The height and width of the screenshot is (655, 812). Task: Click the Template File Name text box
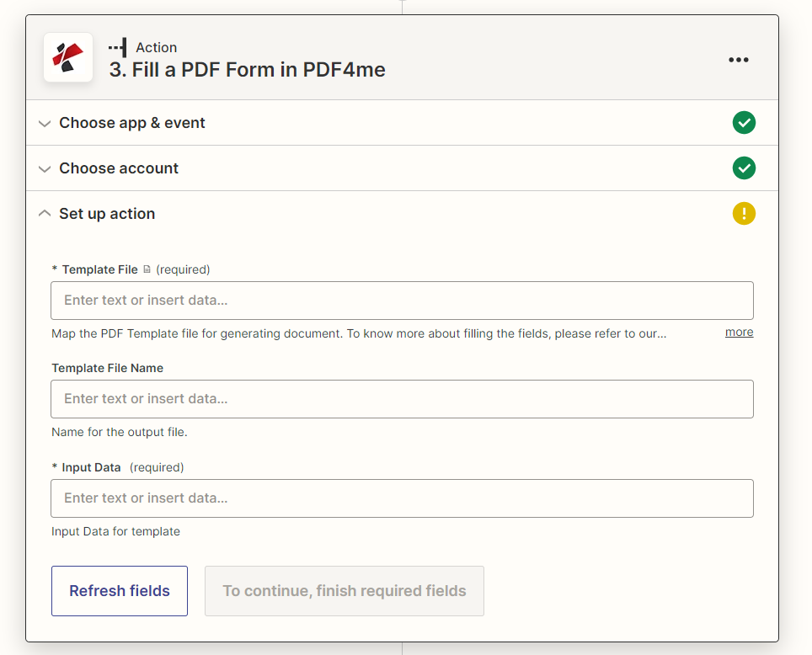(x=402, y=398)
